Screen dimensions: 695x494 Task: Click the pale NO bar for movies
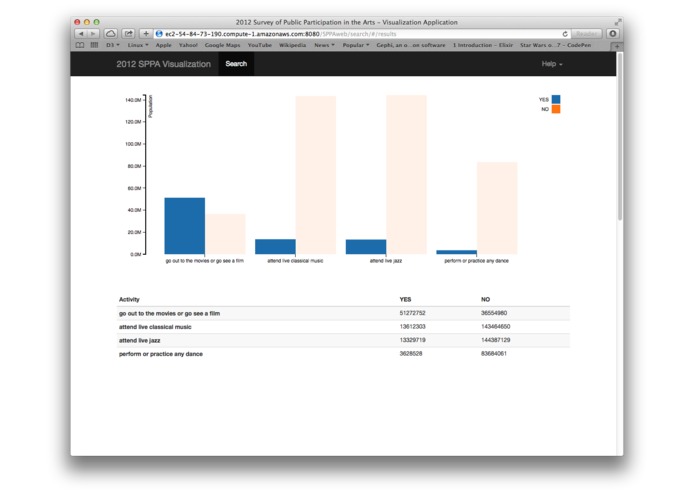pyautogui.click(x=225, y=234)
